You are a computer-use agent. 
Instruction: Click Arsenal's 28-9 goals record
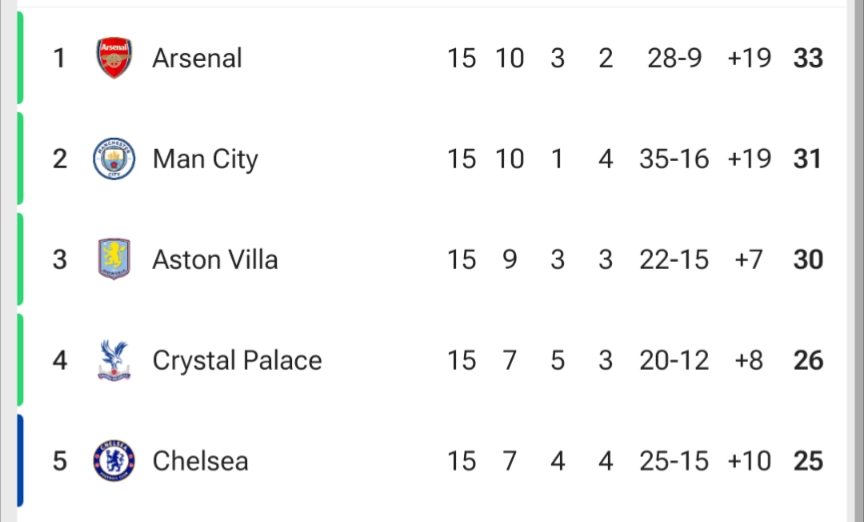pos(675,58)
